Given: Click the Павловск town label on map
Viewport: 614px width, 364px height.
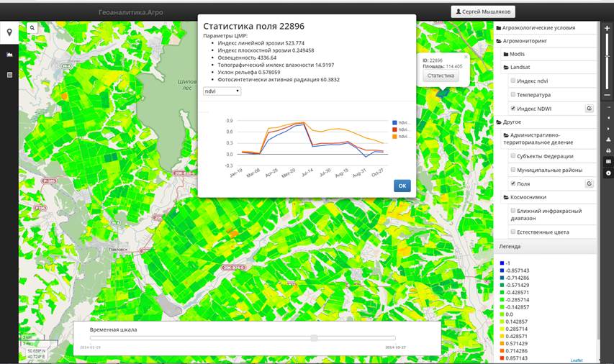Looking at the screenshot, I should [117, 250].
